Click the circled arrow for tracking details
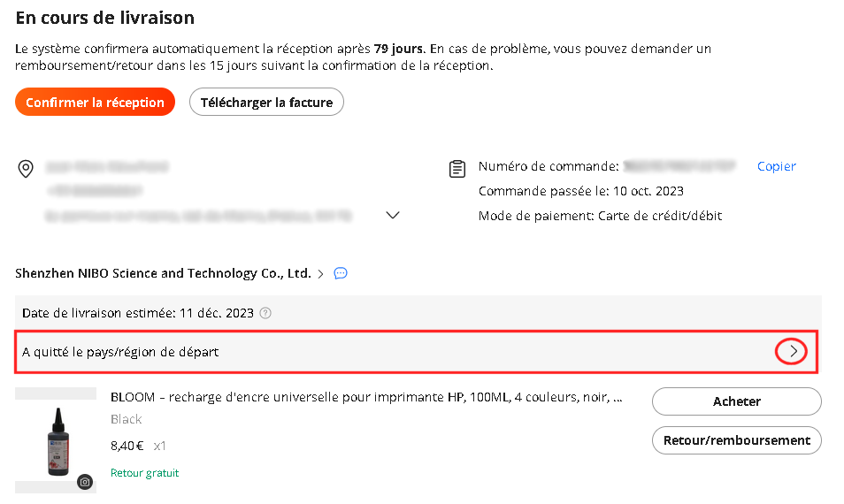 pos(791,352)
